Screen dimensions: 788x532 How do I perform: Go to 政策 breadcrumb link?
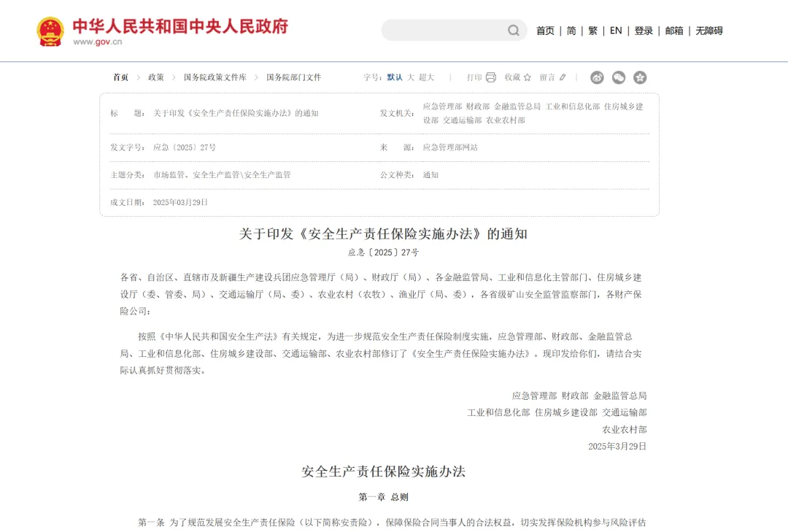156,77
